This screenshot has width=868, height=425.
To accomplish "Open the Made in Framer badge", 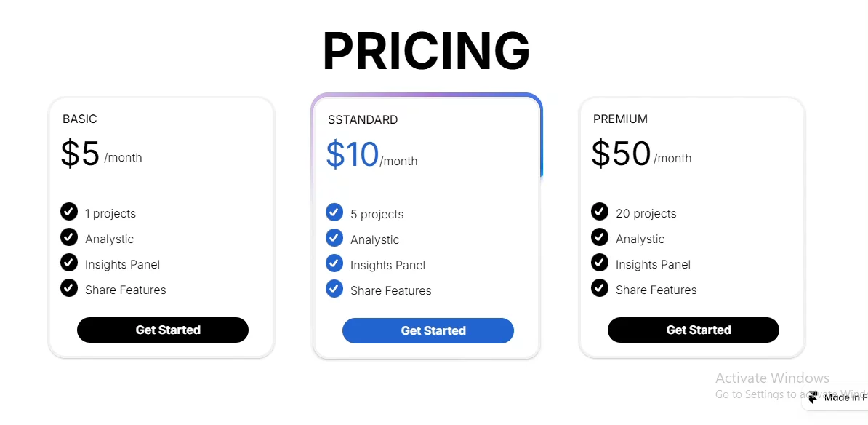I will point(836,397).
